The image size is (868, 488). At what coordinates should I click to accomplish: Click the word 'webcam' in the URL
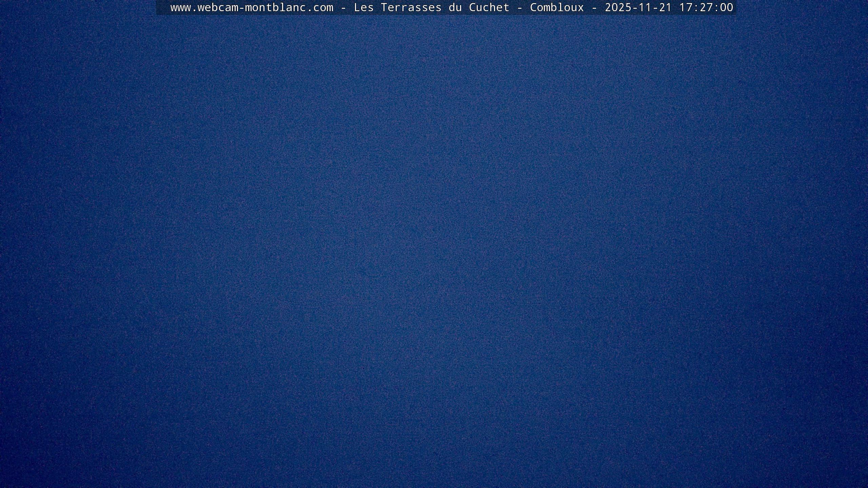click(x=218, y=7)
